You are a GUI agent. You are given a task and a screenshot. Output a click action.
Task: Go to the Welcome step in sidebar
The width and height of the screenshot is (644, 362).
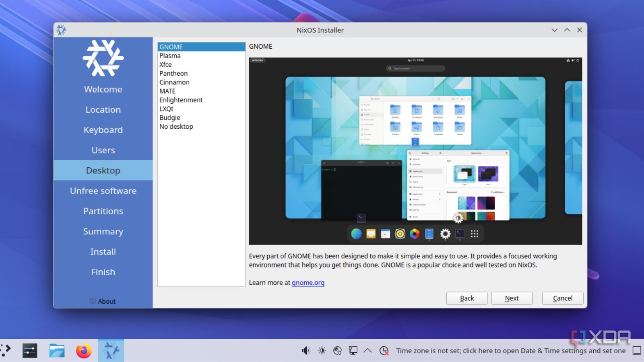click(103, 89)
